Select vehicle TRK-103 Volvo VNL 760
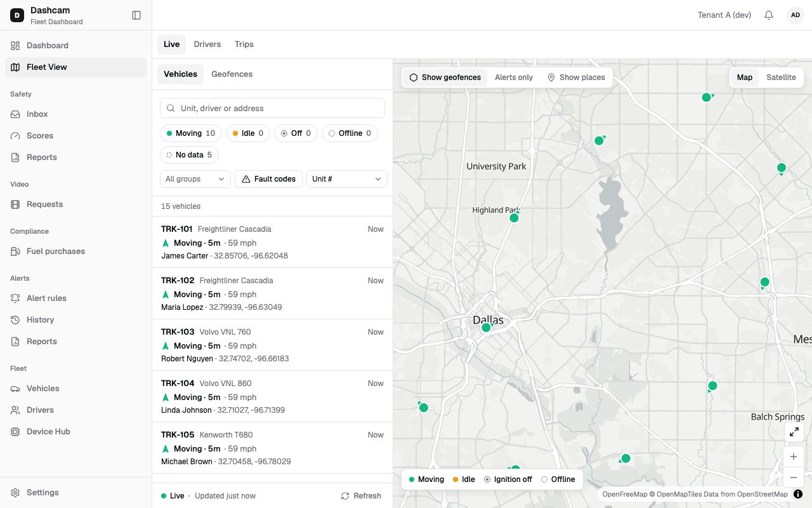 tap(272, 345)
